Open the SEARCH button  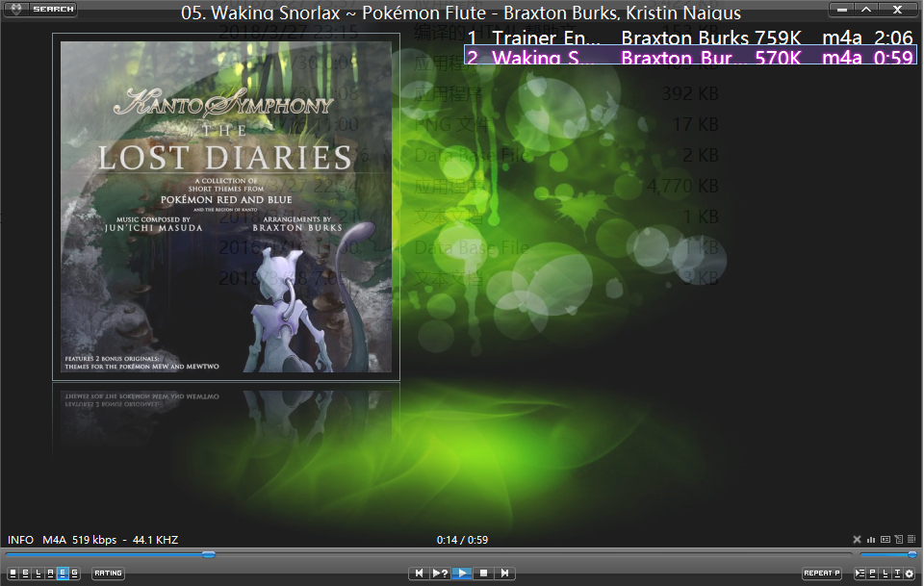[53, 9]
